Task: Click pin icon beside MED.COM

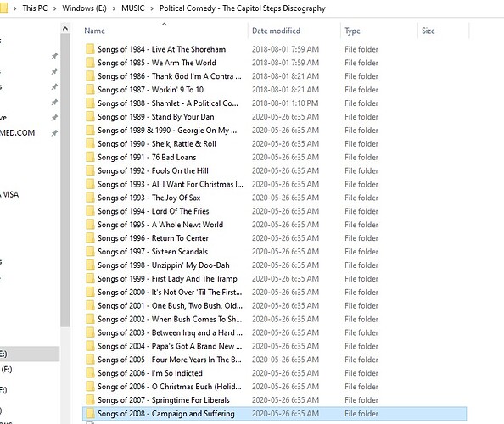Action: pyautogui.click(x=54, y=132)
